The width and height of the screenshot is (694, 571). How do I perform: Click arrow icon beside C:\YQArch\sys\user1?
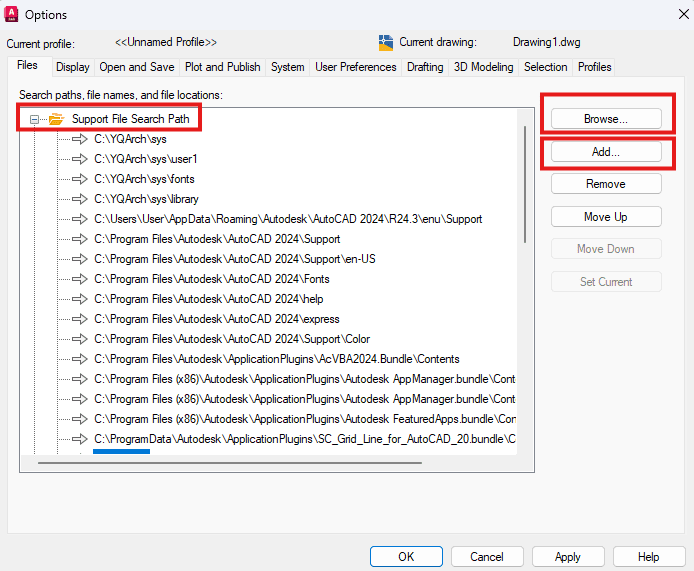[x=80, y=159]
